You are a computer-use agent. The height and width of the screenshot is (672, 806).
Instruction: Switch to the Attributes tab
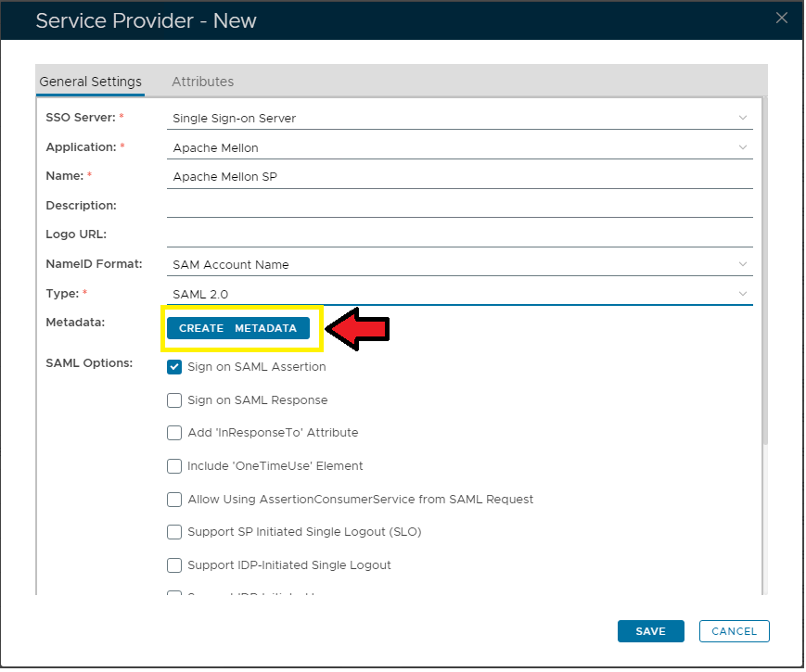coord(202,82)
